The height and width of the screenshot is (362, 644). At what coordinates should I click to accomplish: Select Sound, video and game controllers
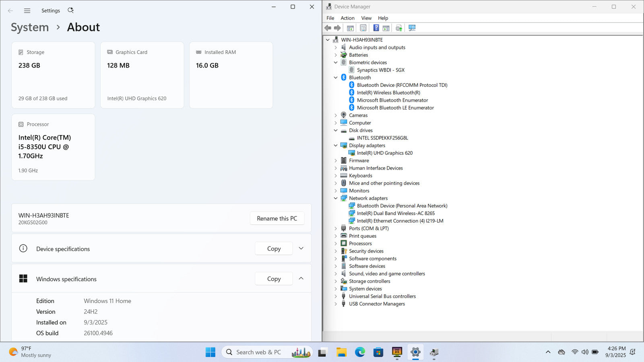click(387, 274)
